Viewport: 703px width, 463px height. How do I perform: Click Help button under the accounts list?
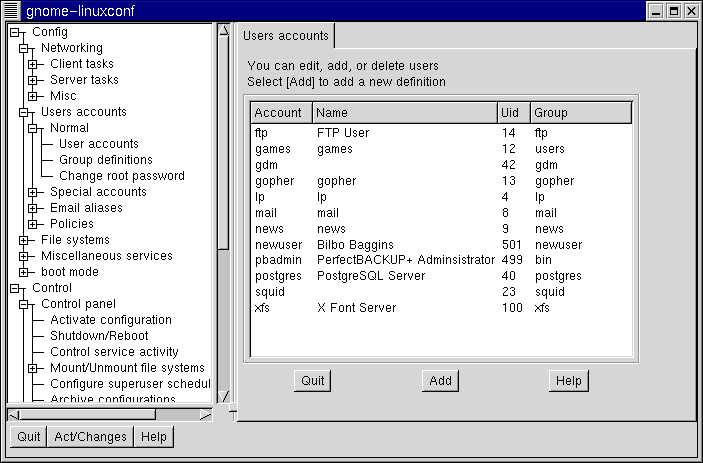pos(568,381)
